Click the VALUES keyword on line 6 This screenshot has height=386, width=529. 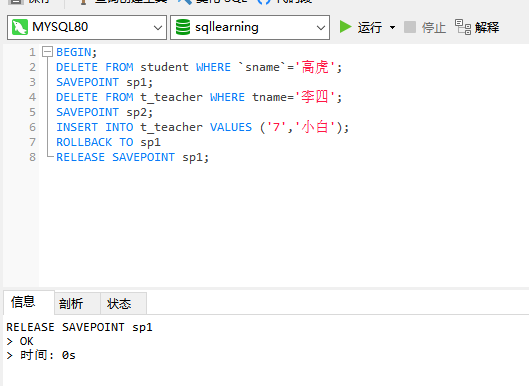pos(231,127)
